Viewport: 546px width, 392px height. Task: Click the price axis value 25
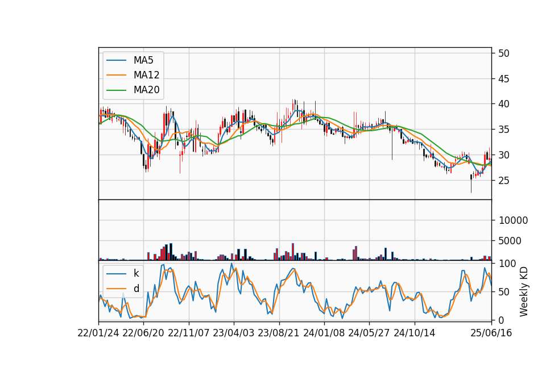(503, 181)
